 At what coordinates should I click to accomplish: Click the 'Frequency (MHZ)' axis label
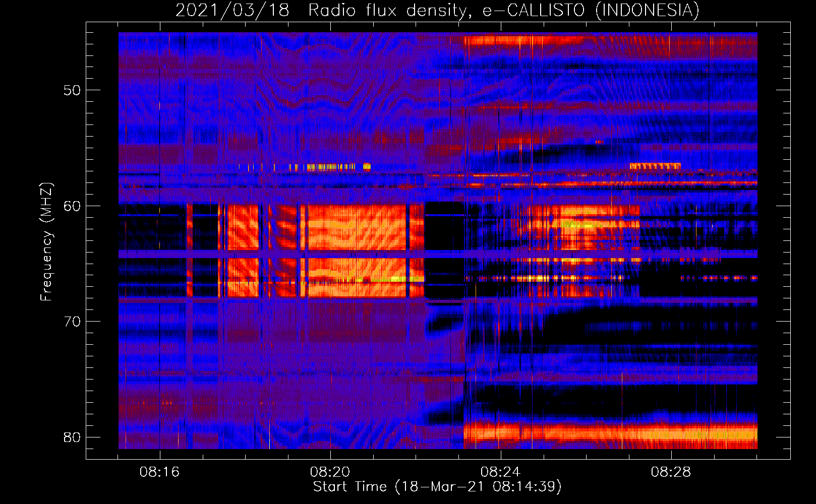[46, 242]
